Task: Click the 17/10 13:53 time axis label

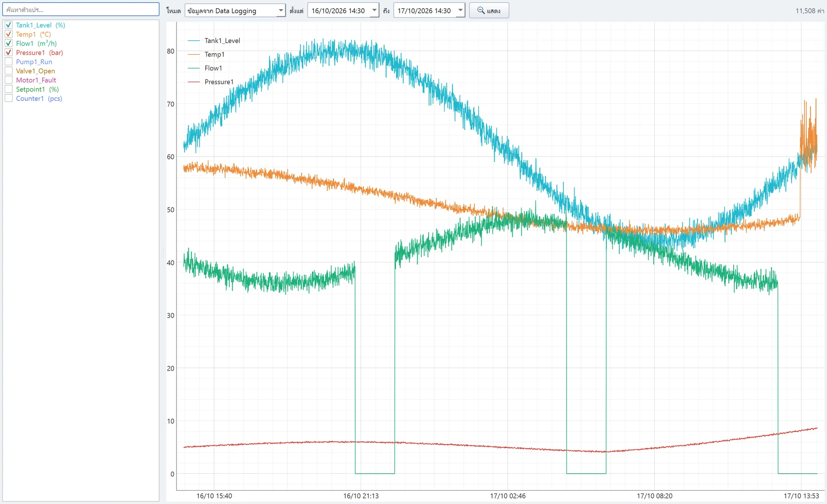Action: point(801,496)
